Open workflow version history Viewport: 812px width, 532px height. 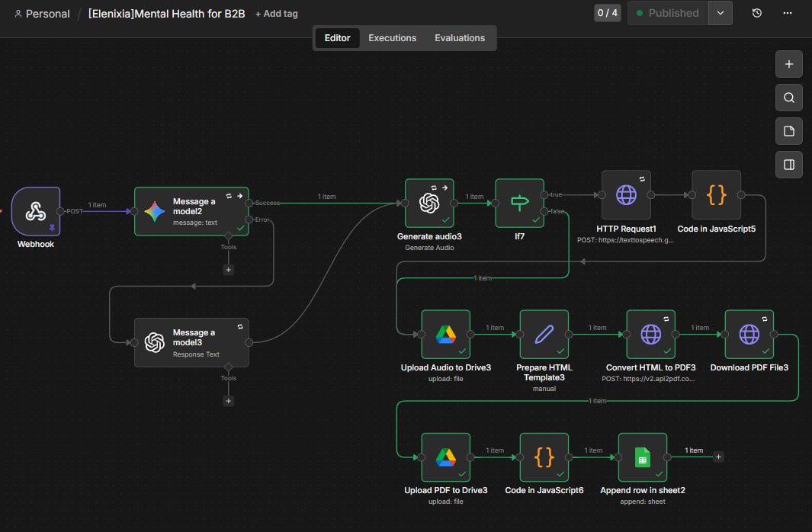756,13
